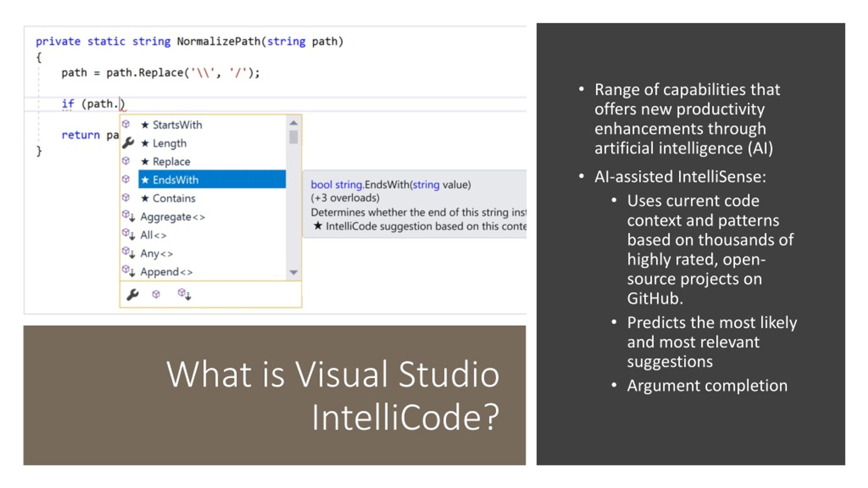Select the Replace suggestion
The image size is (868, 488).
(x=212, y=161)
